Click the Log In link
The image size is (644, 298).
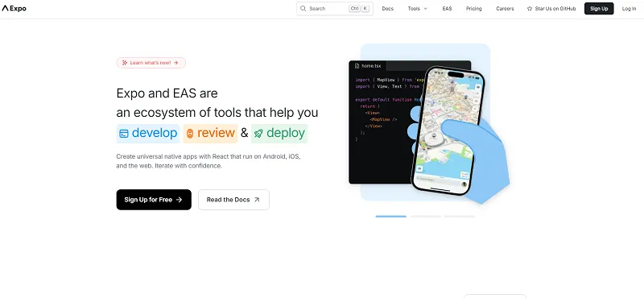629,9
